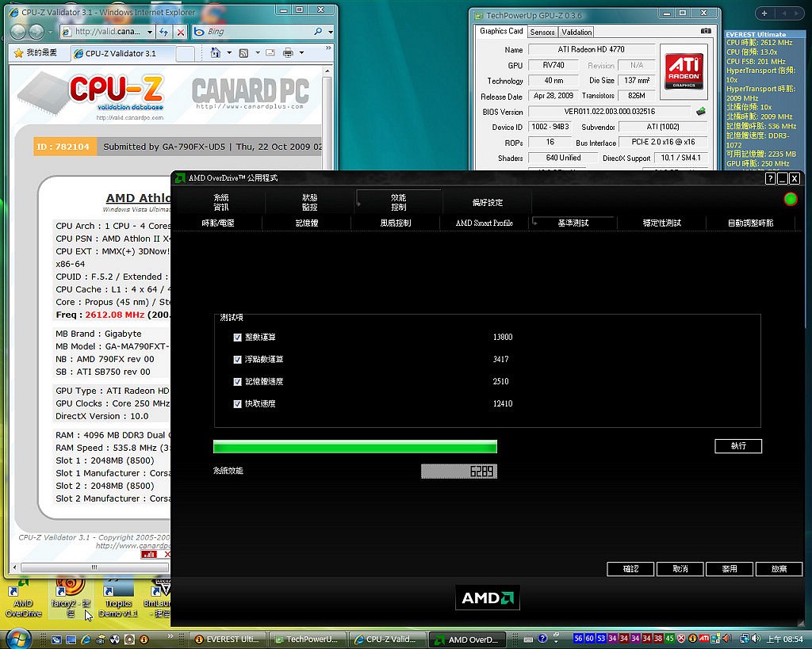Open the Windows Start menu orb
The width and height of the screenshot is (812, 649).
17,639
